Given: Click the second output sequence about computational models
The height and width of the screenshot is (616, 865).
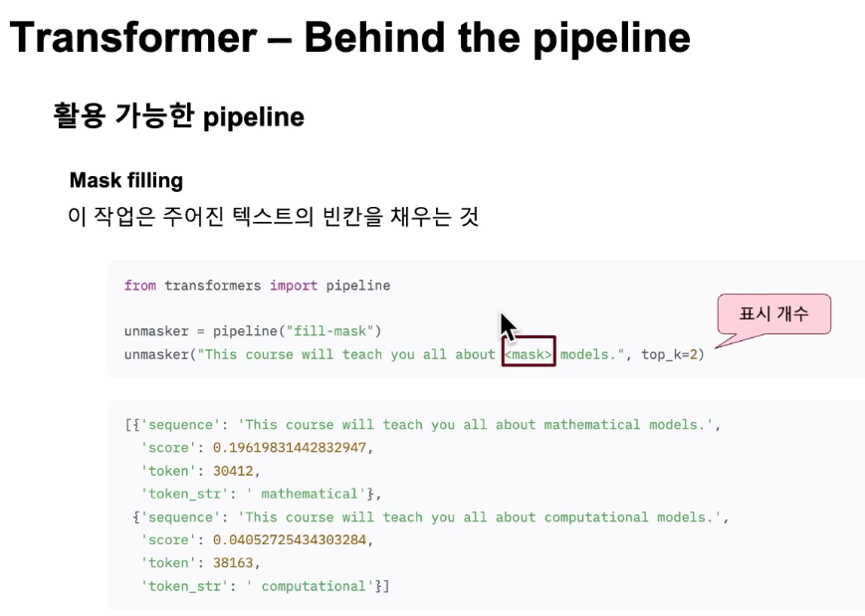Looking at the screenshot, I should click(x=480, y=517).
